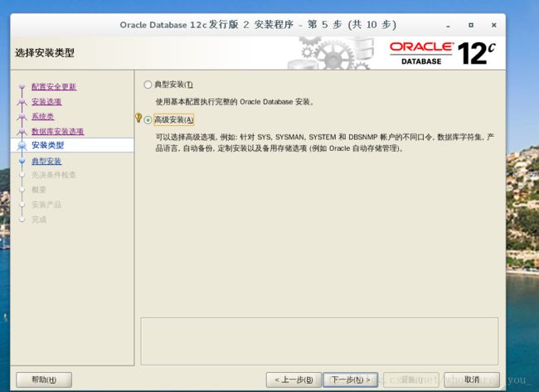Click the installer window title bar
The height and width of the screenshot is (392, 539).
coord(258,25)
